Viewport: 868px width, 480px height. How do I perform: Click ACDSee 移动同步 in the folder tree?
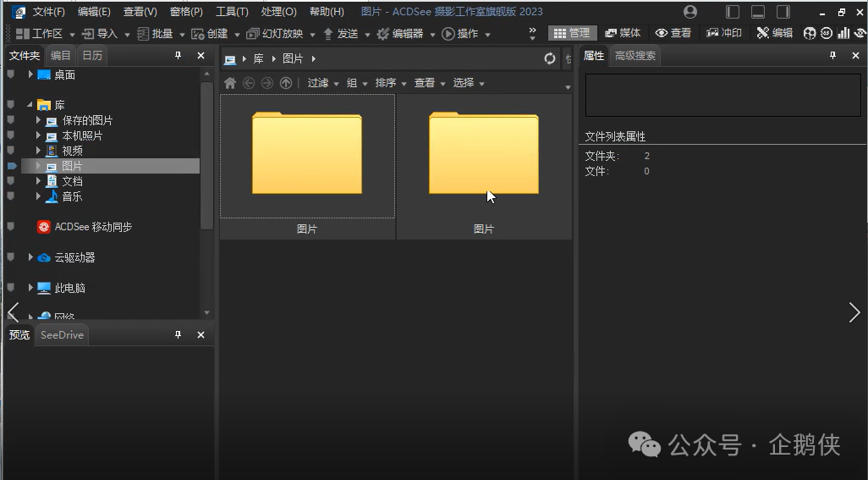click(x=92, y=227)
